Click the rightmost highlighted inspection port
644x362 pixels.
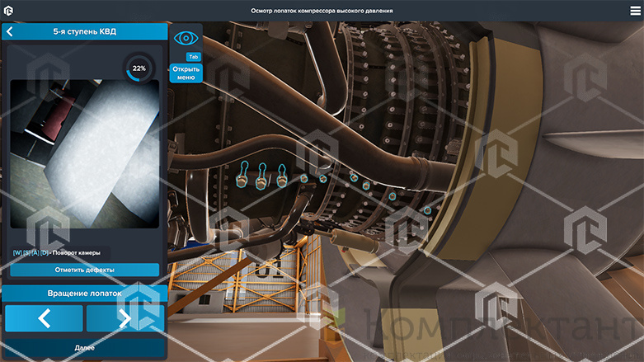[x=427, y=210]
